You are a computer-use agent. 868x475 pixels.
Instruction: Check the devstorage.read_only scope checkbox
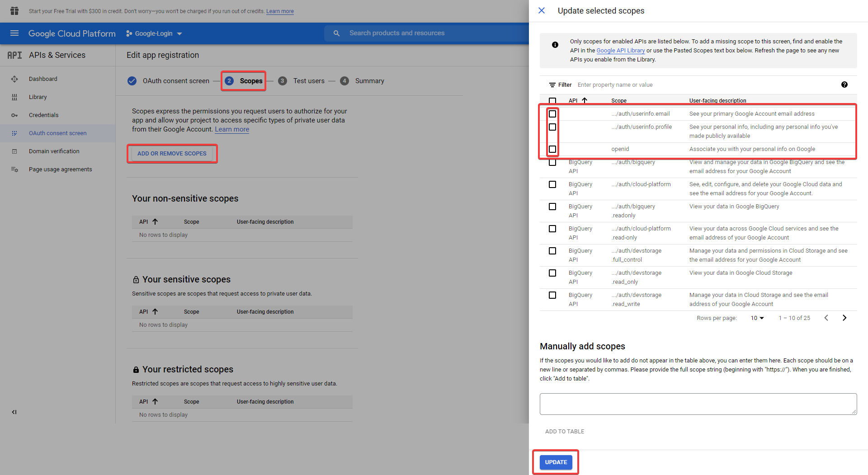(x=552, y=273)
